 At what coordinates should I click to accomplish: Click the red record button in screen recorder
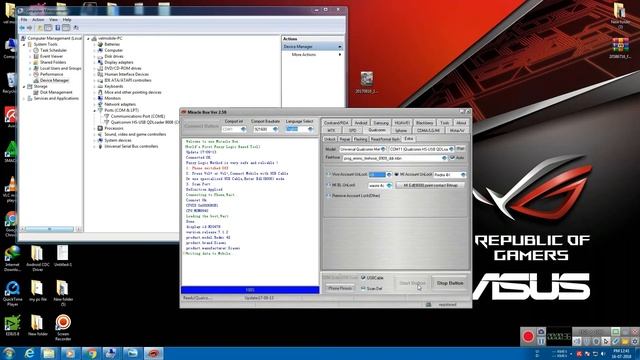click(528, 336)
